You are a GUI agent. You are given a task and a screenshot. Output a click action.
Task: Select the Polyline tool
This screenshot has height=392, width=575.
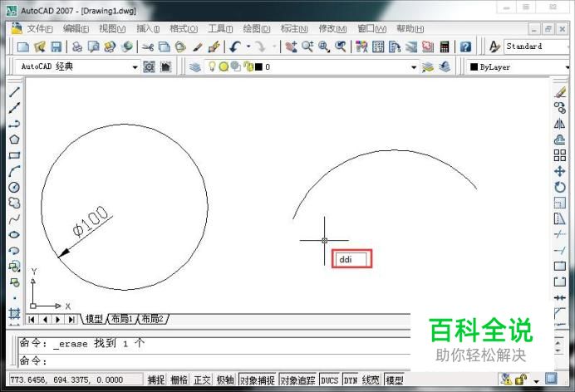coord(14,124)
